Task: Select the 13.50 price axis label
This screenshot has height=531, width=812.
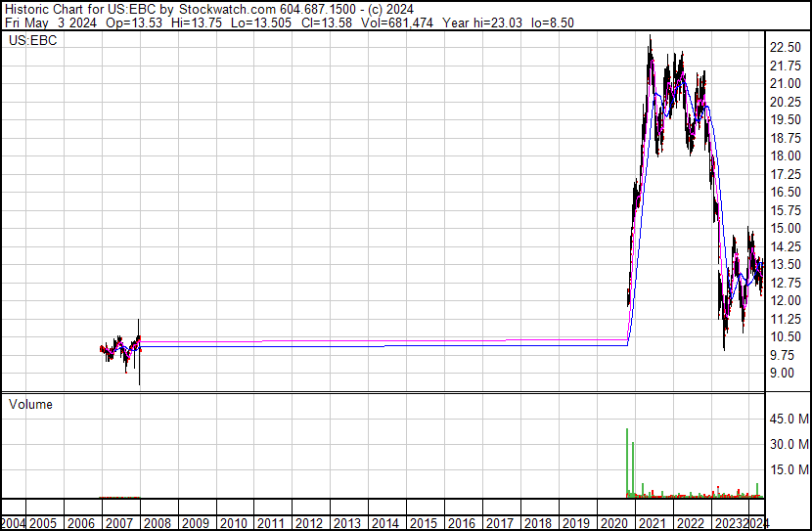Action: click(785, 264)
